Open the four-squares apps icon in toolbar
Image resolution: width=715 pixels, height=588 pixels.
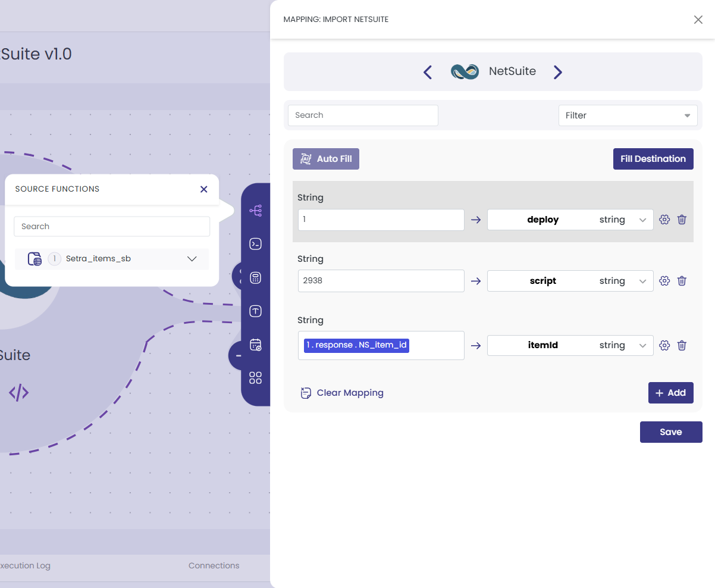point(256,378)
